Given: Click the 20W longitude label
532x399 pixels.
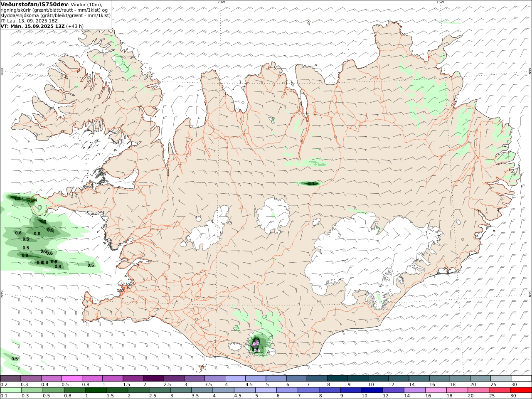Looking at the screenshot, I should pos(221,2).
